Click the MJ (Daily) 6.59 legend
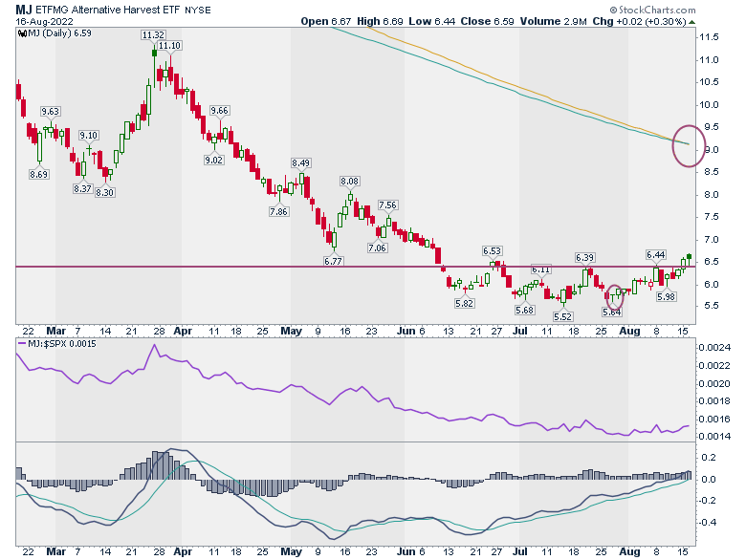The height and width of the screenshot is (560, 746). 59,33
